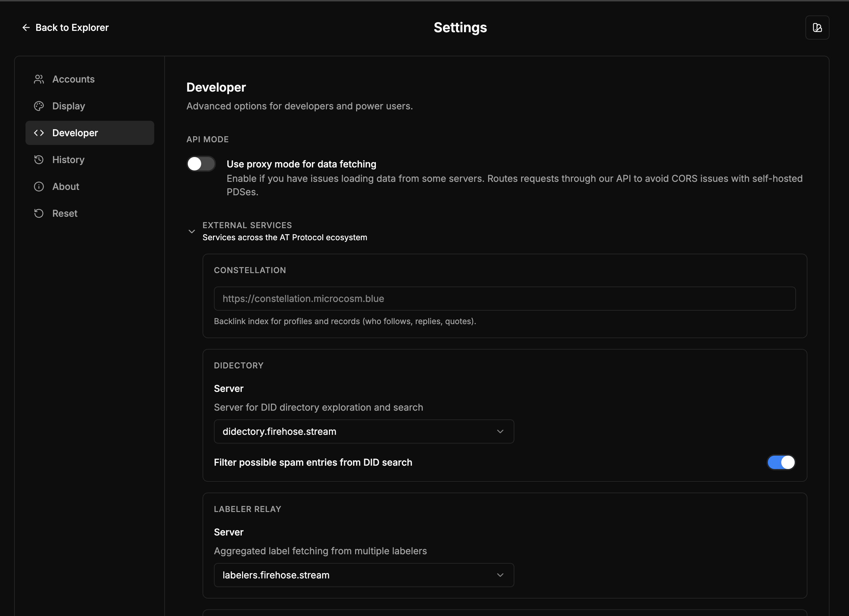
Task: Switch to the Accounts settings tab
Action: click(73, 80)
